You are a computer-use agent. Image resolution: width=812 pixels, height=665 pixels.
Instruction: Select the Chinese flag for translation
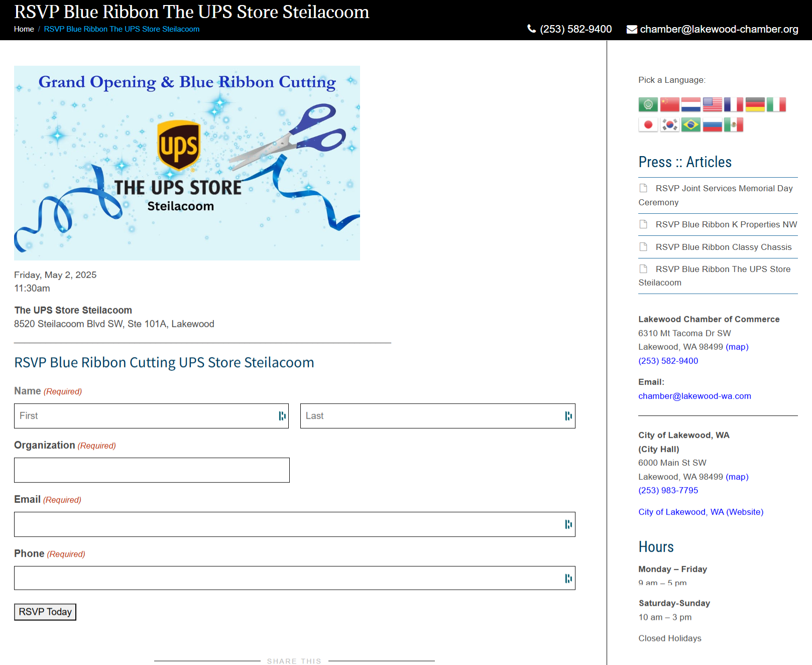pos(669,104)
